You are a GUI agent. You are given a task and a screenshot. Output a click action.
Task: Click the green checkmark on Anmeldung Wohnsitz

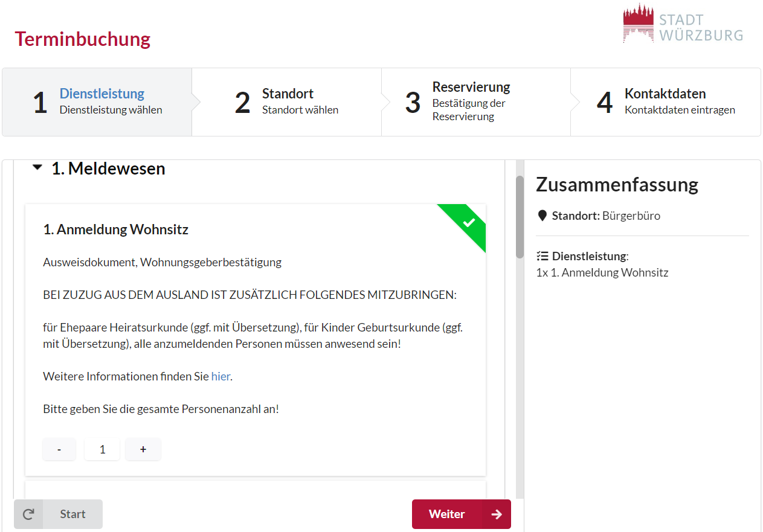pos(469,222)
